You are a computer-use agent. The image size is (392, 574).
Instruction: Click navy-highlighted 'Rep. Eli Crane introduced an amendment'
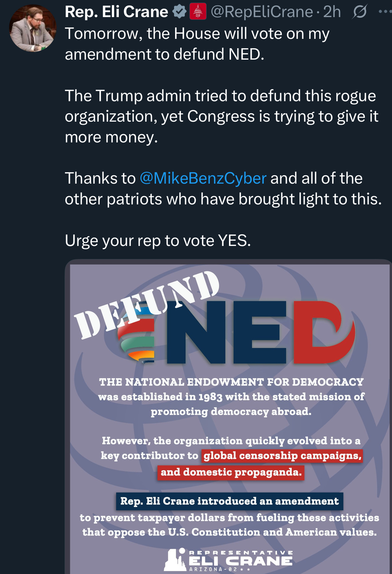pos(230,501)
